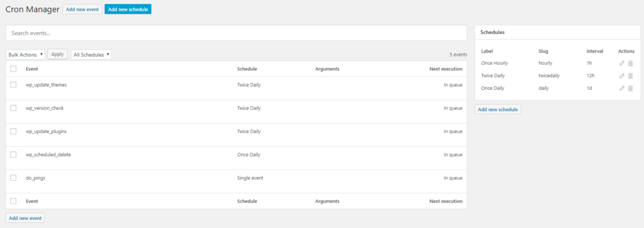This screenshot has height=228, width=644.
Task: Delete the Twice Daily schedule trash icon
Action: 630,76
